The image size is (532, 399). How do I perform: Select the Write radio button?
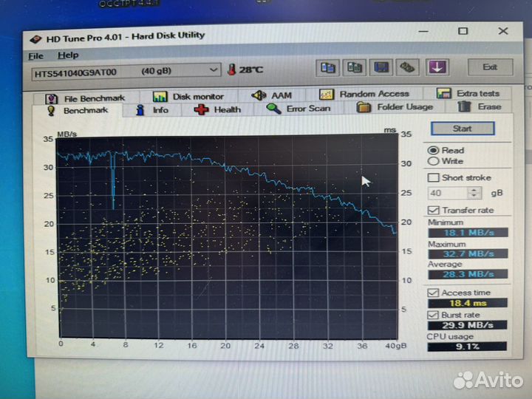(433, 161)
